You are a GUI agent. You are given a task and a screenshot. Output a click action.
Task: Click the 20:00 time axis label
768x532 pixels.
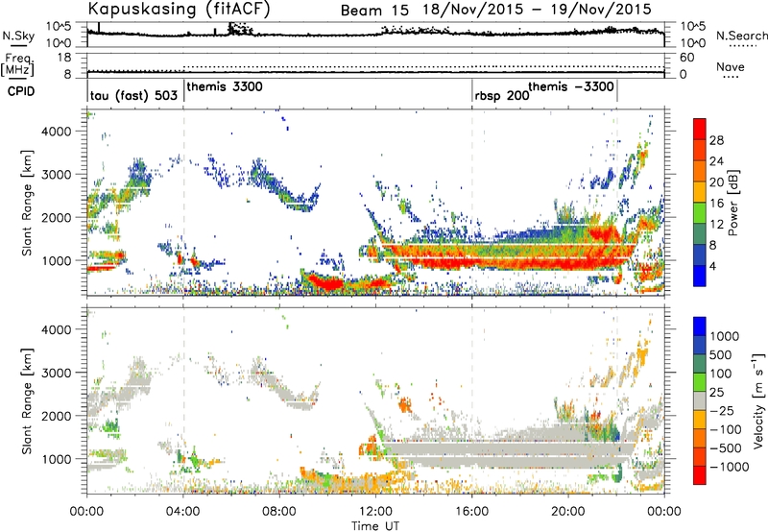[x=568, y=512]
